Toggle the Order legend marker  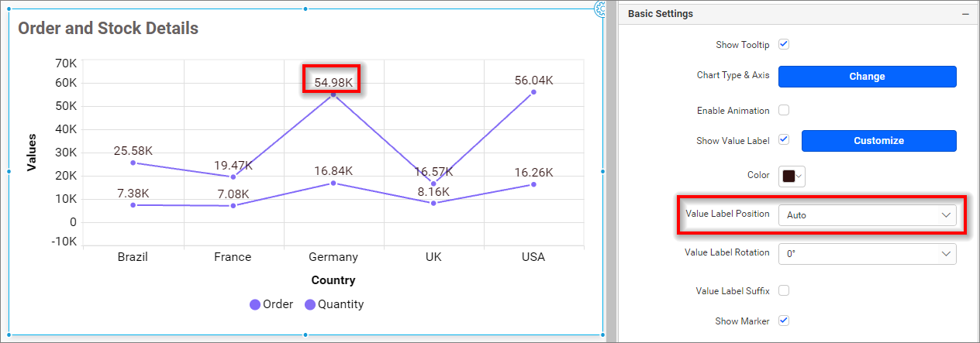255,305
